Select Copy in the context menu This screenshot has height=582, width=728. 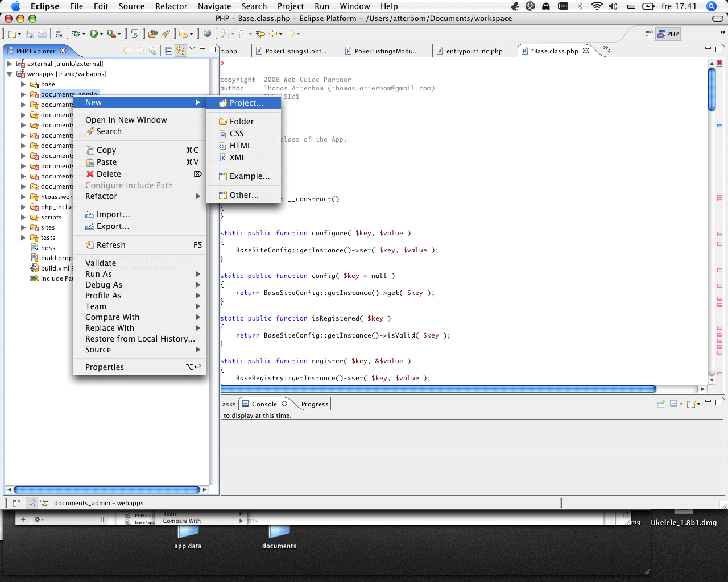point(140,150)
